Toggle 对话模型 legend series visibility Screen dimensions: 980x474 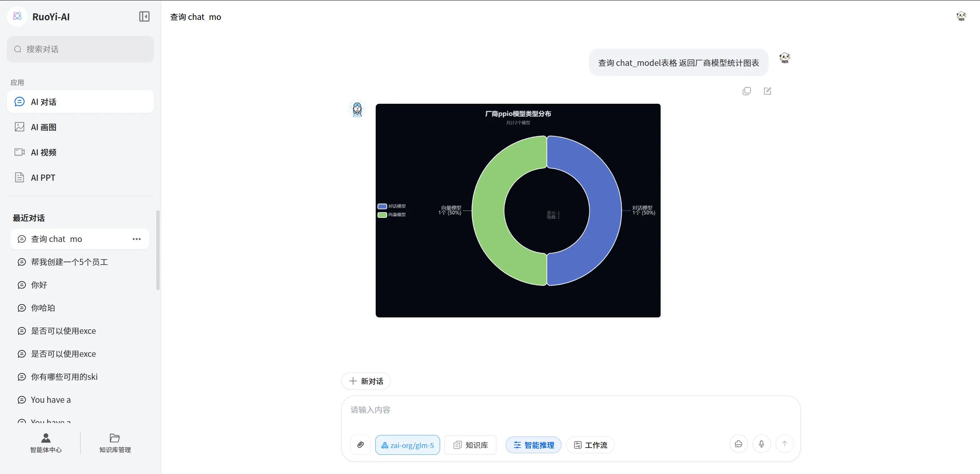tap(391, 206)
